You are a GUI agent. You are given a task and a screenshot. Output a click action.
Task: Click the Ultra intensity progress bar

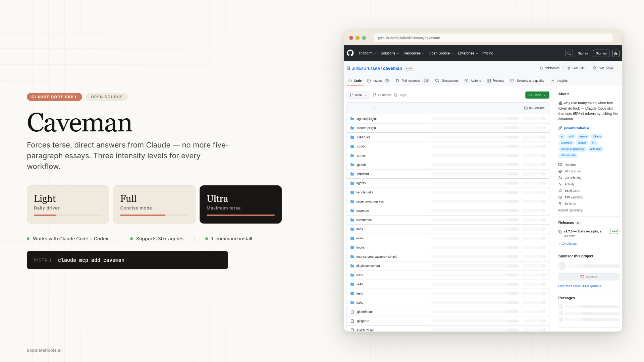coord(240,215)
